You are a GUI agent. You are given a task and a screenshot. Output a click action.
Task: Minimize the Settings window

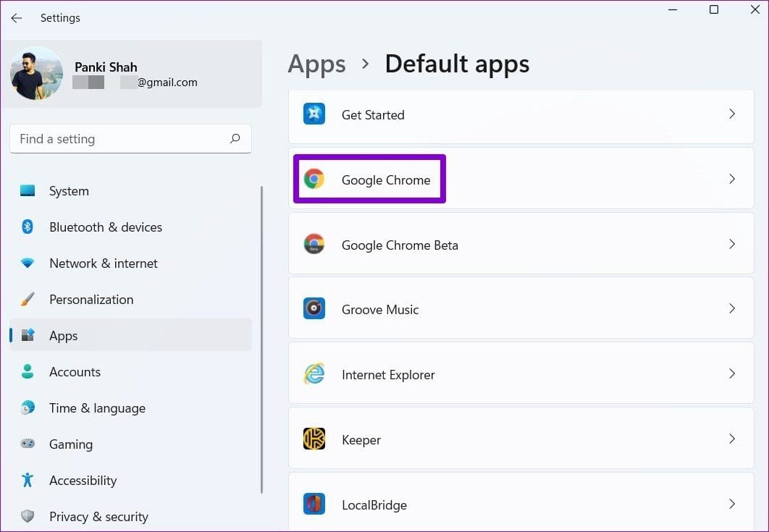tap(673, 9)
